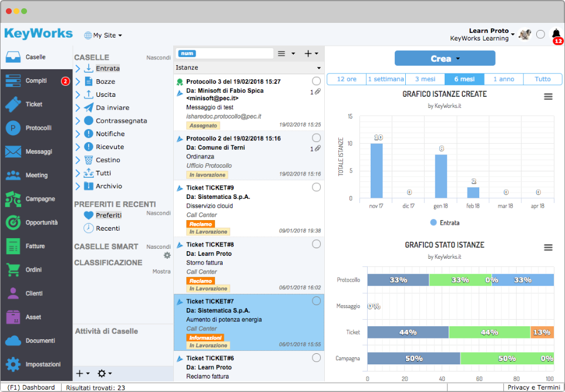Screen dimensions: 565x392
Task: Open the Impostazioni gear icon
Action: pos(13,364)
